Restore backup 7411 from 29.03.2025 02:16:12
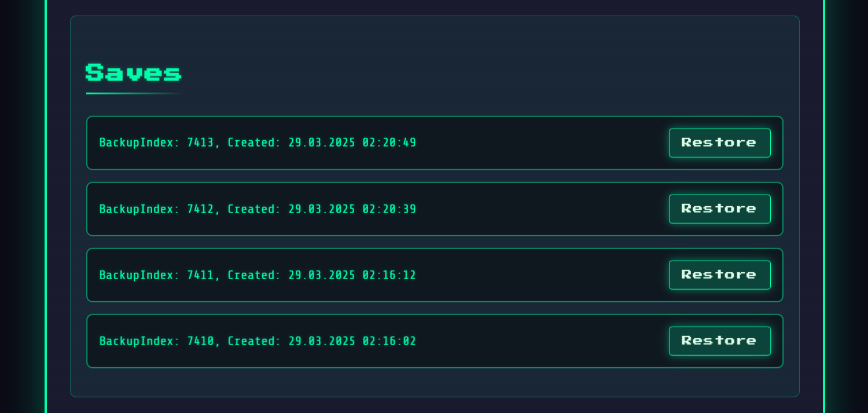Image resolution: width=868 pixels, height=413 pixels. coord(719,275)
